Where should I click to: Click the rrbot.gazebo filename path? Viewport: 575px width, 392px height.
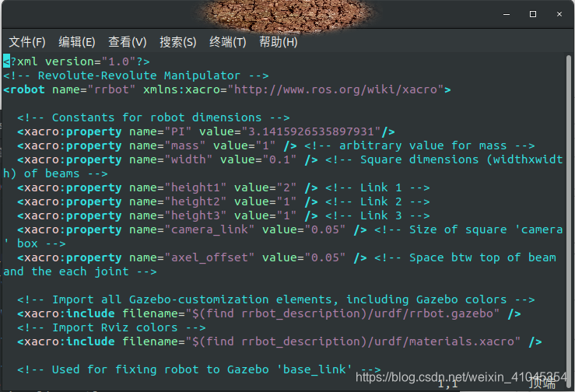342,313
